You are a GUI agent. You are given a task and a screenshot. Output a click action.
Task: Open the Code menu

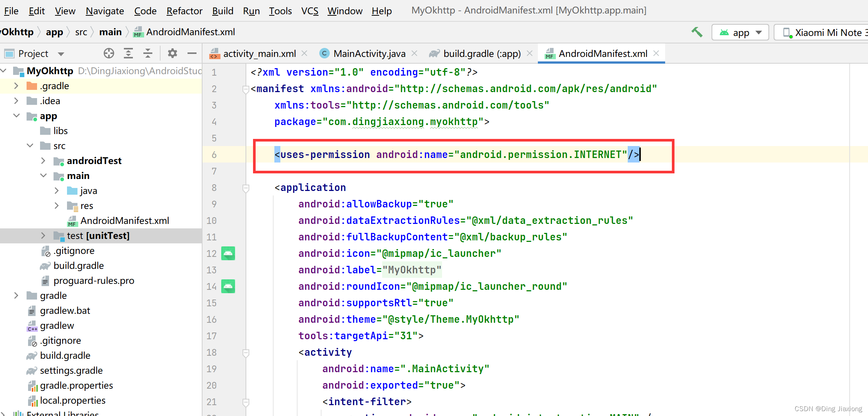[x=145, y=11]
